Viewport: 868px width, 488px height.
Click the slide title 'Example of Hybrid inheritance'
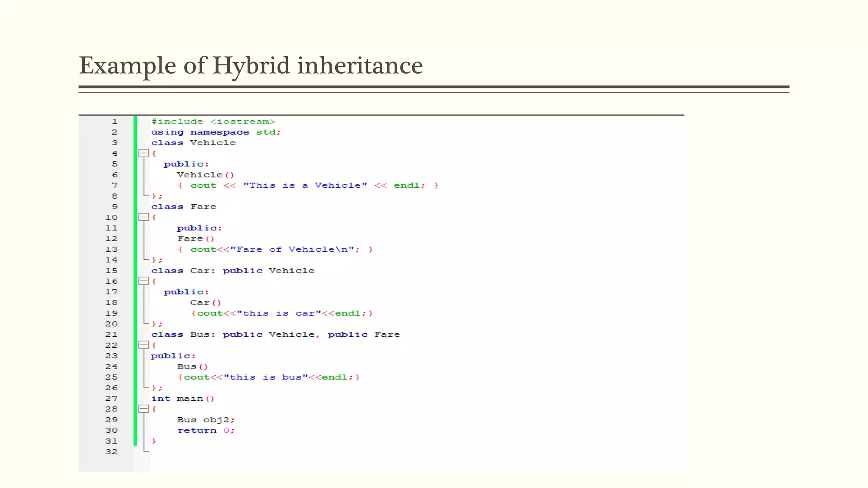click(x=251, y=66)
